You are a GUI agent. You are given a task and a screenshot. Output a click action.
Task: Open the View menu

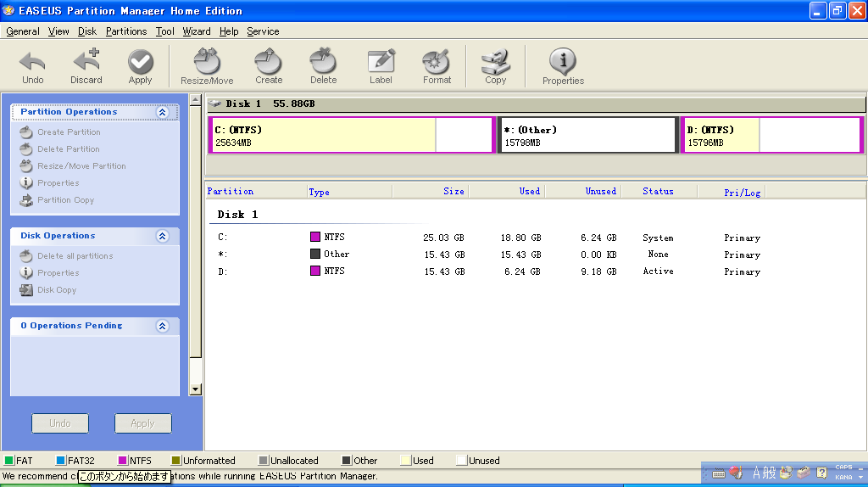point(58,31)
